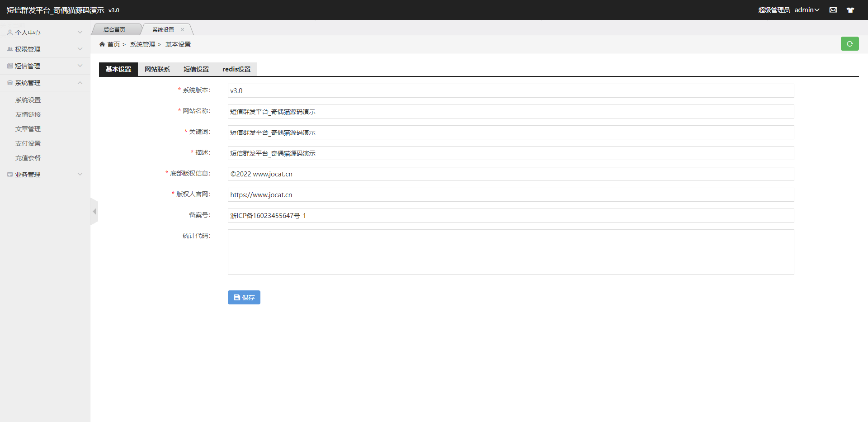The image size is (868, 422).
Task: Expand the 权限管理 menu chevron
Action: pyautogui.click(x=80, y=49)
